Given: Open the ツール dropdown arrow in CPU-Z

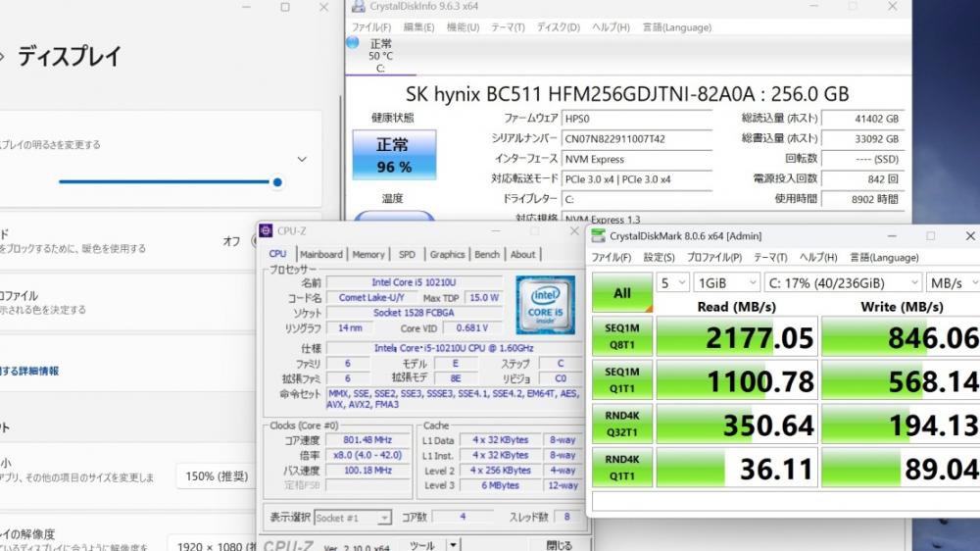Looking at the screenshot, I should click(453, 545).
